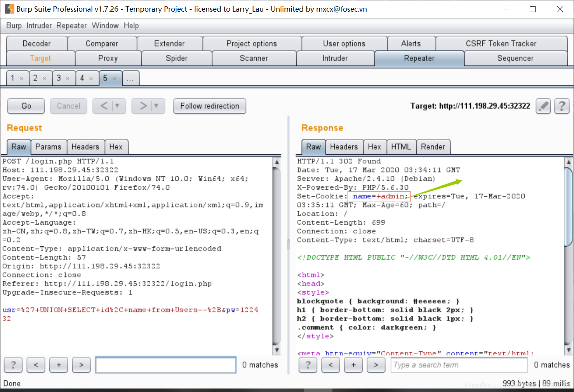The image size is (574, 392).
Task: Switch to the Alerts tab
Action: pyautogui.click(x=411, y=44)
